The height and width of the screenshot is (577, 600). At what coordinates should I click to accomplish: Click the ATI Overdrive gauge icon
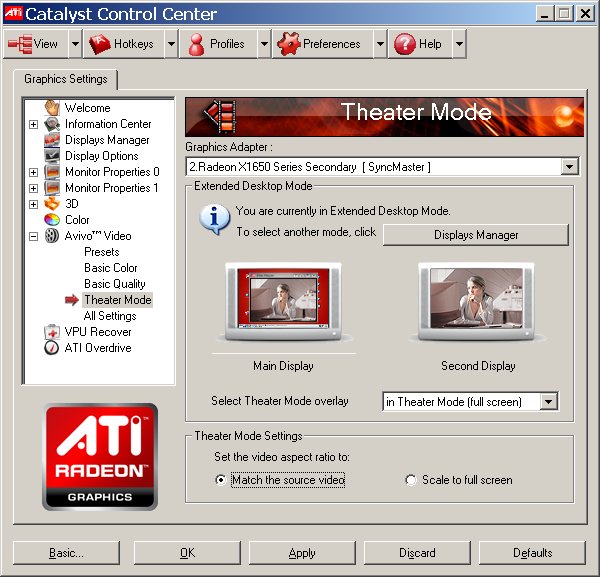pyautogui.click(x=52, y=348)
